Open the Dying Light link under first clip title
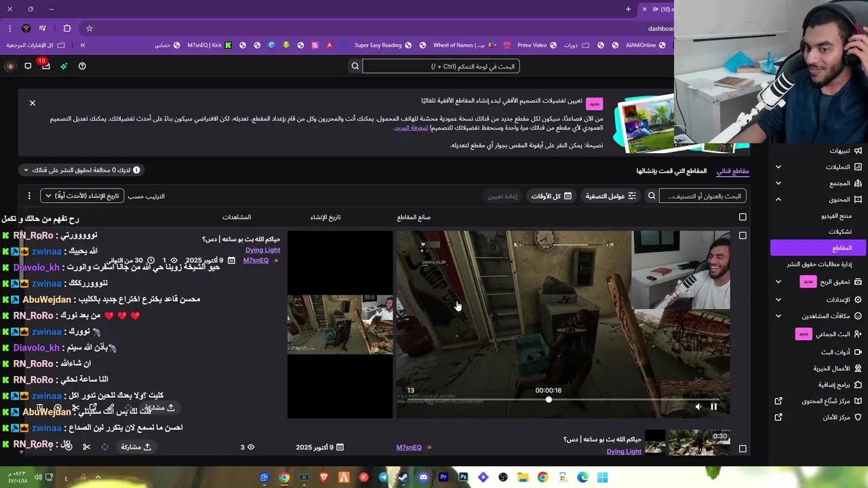 pos(262,250)
